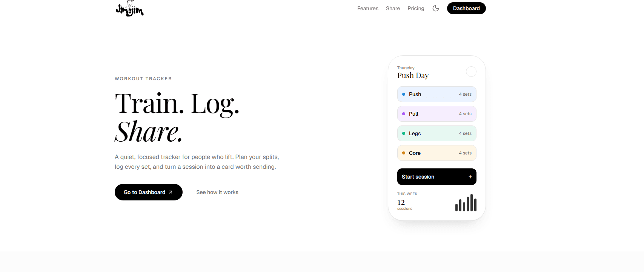This screenshot has height=272, width=644.
Task: Click Go to Dashboard button
Action: (149, 192)
